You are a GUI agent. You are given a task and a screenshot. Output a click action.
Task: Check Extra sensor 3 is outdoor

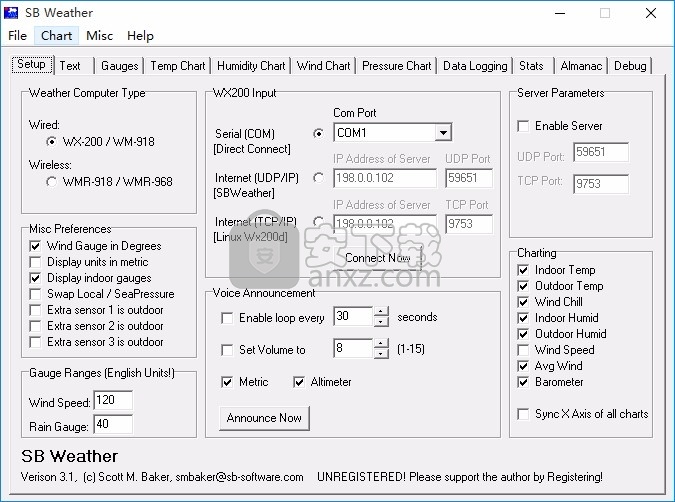tap(35, 342)
